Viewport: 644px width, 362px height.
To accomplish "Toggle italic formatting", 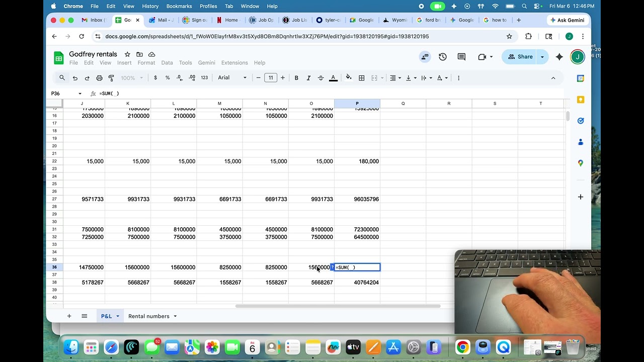I will point(308,78).
